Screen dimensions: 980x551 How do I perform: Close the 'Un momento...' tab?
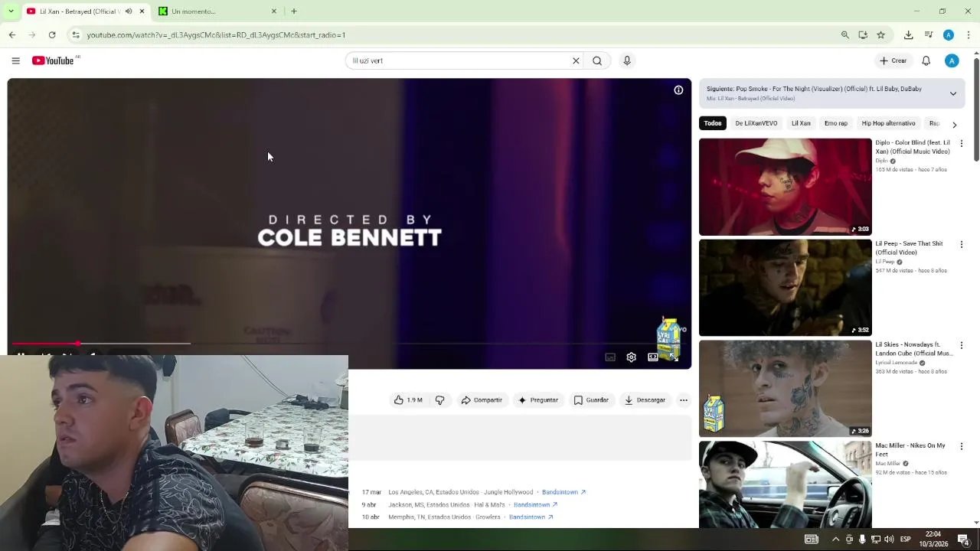coord(274,11)
